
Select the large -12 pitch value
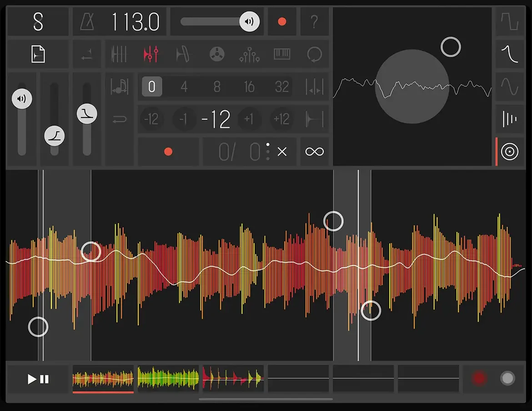pos(216,119)
